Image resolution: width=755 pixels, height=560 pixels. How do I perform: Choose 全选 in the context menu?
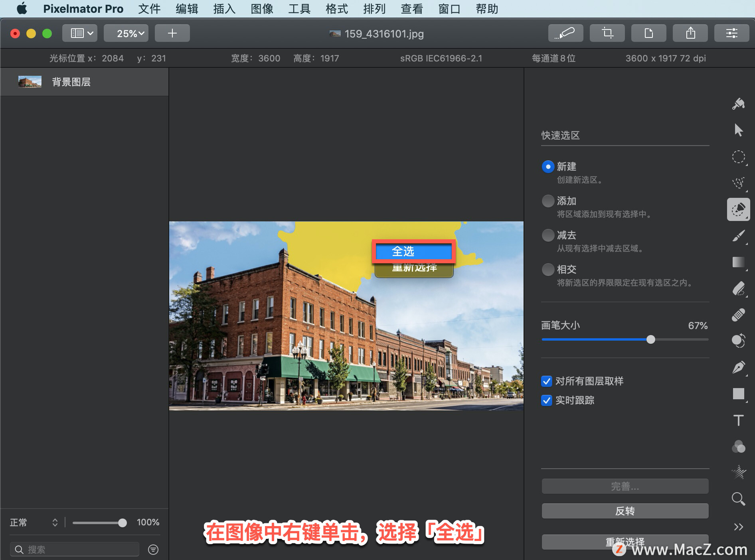tap(413, 251)
